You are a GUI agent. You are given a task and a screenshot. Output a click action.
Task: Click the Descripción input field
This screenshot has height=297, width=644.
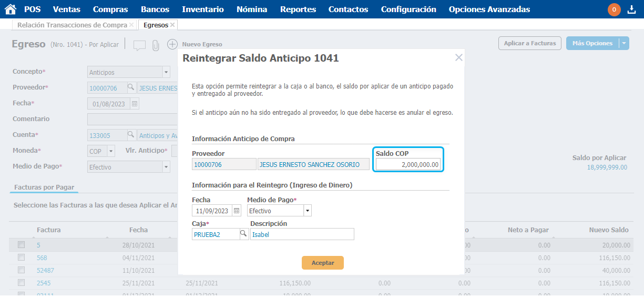click(x=302, y=234)
